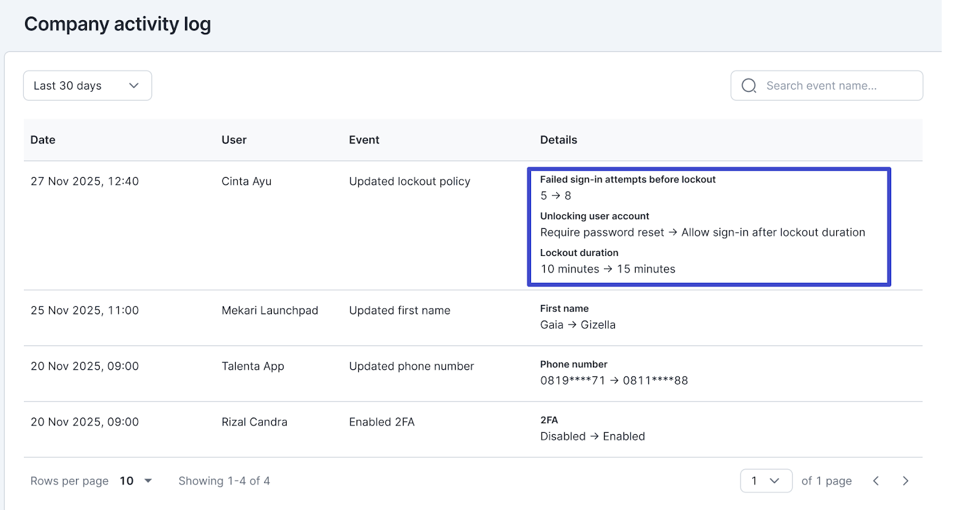Go to the previous page arrow
Image resolution: width=980 pixels, height=510 pixels.
coord(876,481)
